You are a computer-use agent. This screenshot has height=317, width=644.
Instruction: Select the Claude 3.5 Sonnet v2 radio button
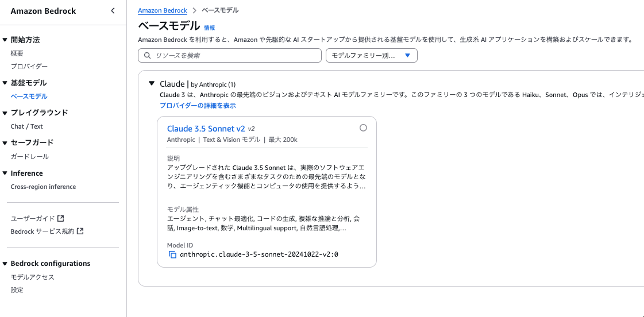[363, 128]
